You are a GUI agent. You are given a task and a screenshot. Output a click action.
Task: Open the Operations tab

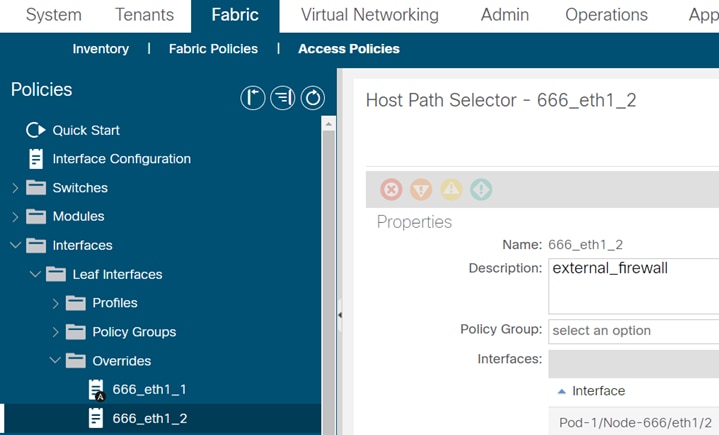pos(606,15)
